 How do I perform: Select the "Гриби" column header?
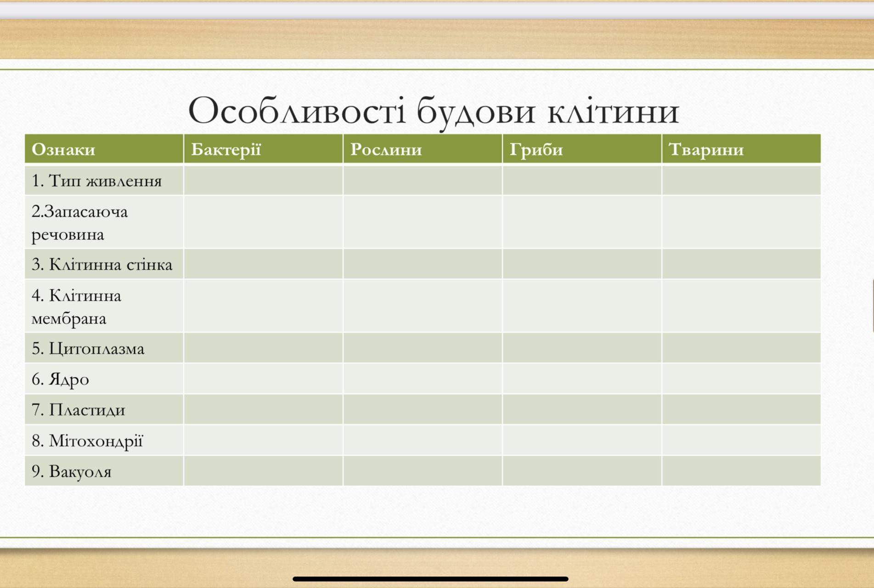click(582, 149)
